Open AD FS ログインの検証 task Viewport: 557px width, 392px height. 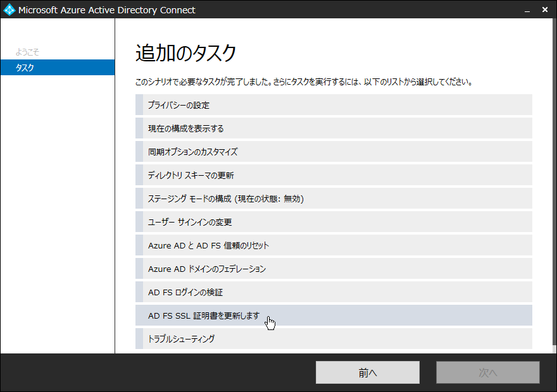(334, 292)
